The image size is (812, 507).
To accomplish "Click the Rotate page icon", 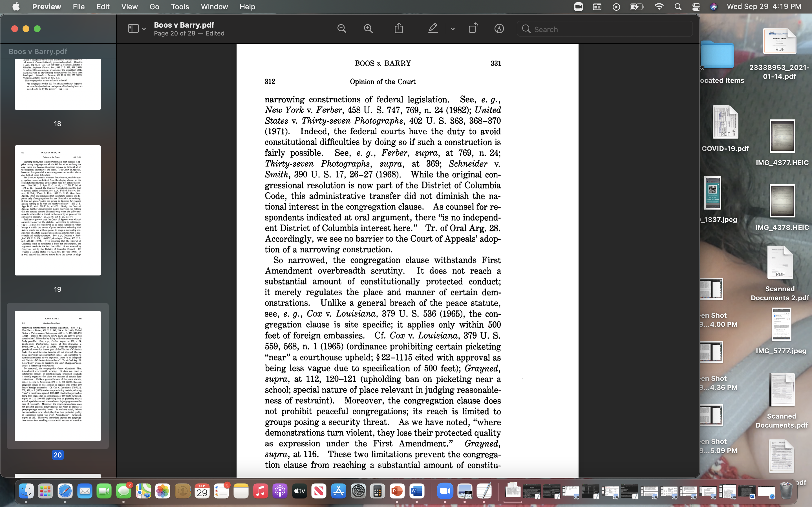I will pos(473,29).
